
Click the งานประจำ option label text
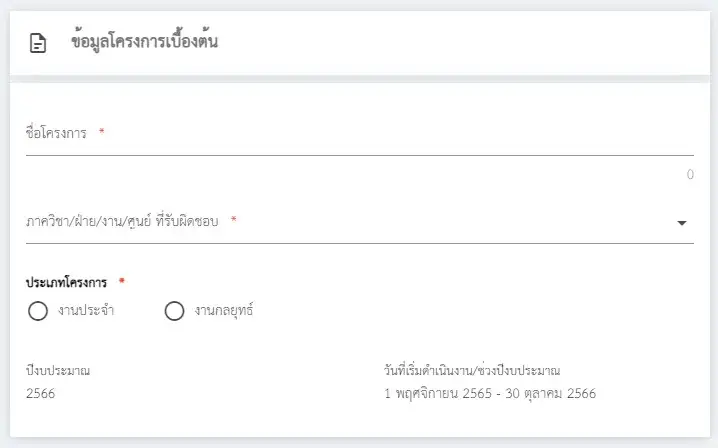[86, 311]
